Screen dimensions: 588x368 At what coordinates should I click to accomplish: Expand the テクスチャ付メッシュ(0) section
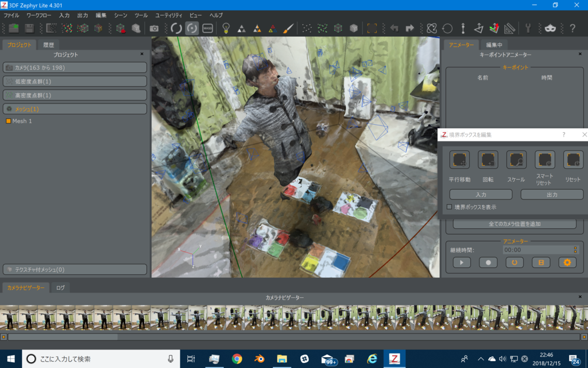coord(75,270)
